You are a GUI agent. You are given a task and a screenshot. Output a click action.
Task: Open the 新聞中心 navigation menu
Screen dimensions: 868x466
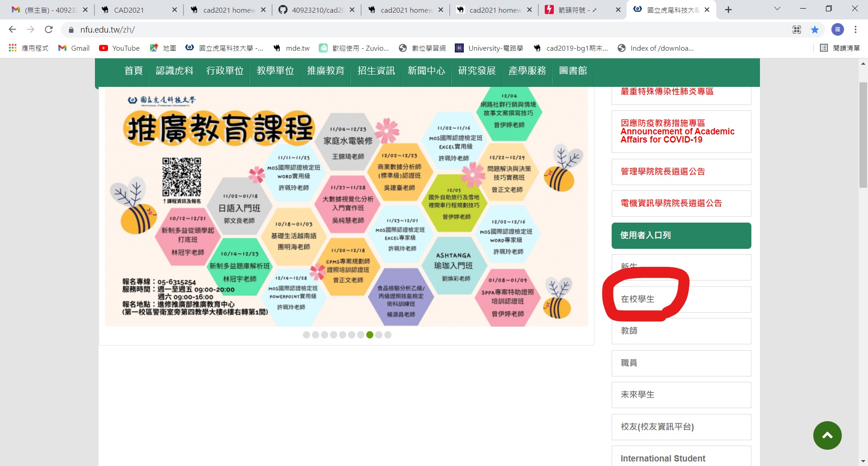426,71
